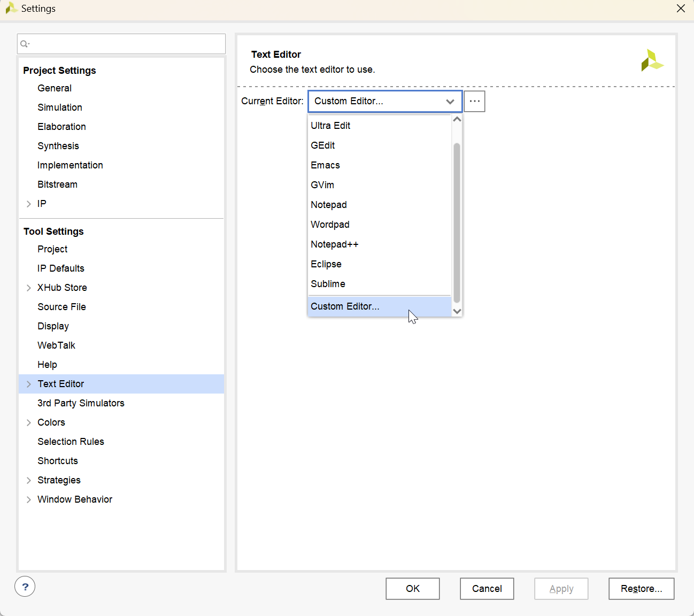Click the dropdown list scroll down arrow
694x616 pixels.
457,311
